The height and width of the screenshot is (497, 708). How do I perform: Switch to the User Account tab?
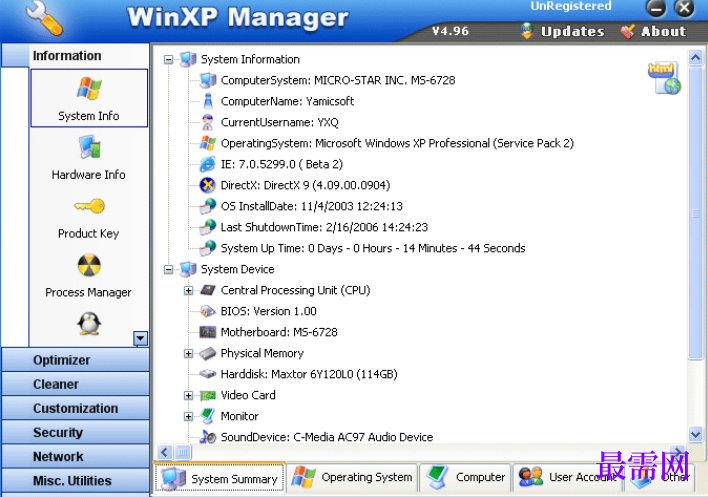pyautogui.click(x=568, y=478)
